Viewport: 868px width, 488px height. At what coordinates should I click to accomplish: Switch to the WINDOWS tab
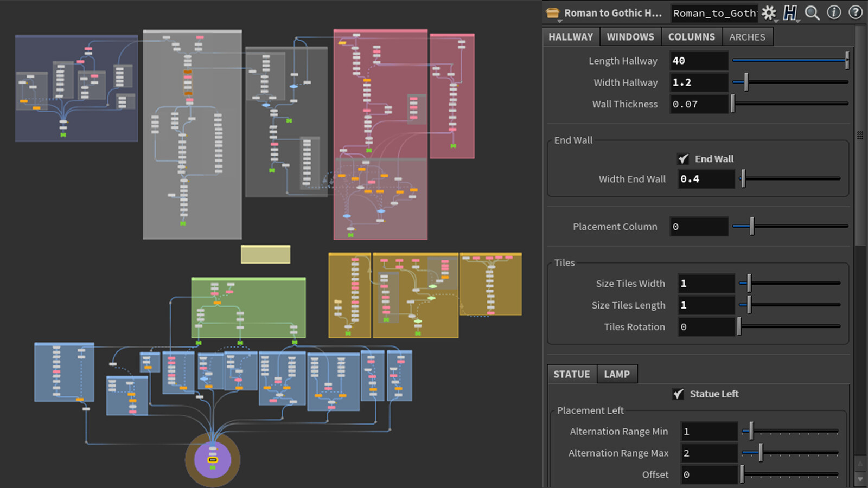630,37
